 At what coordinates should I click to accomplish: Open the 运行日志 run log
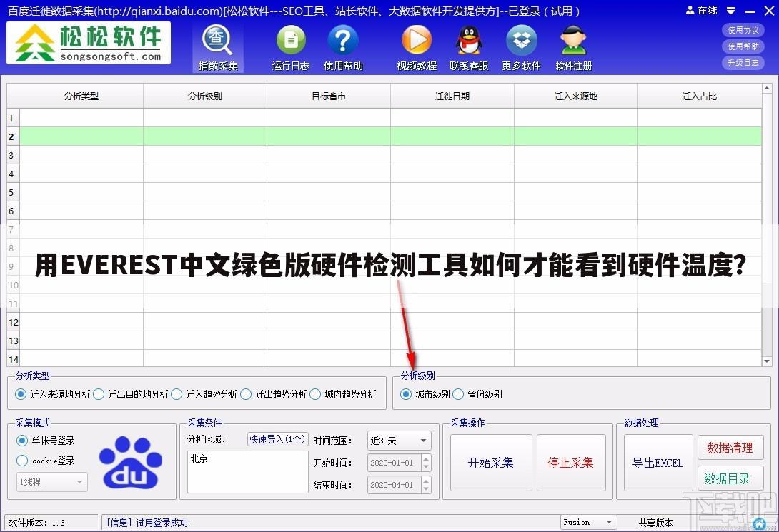tap(291, 49)
